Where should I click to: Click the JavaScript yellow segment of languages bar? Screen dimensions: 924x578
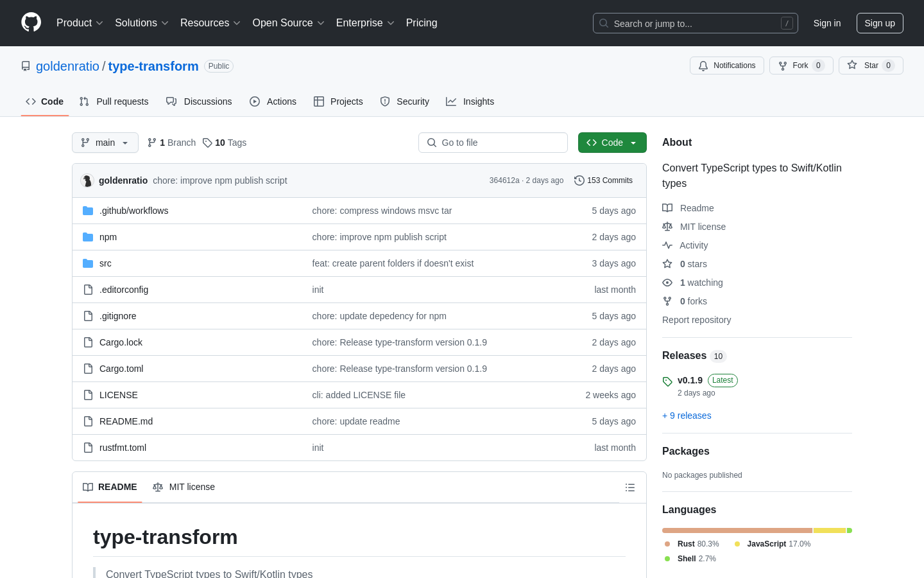click(x=830, y=530)
